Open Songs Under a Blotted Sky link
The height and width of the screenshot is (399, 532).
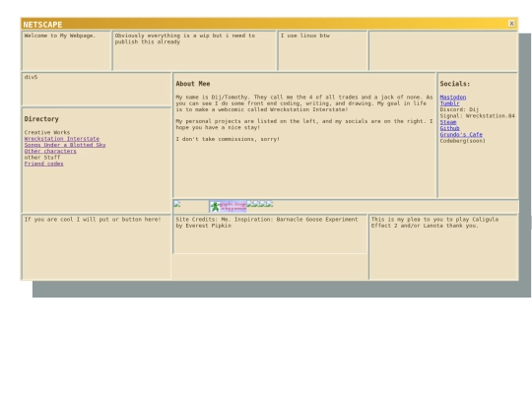65,145
